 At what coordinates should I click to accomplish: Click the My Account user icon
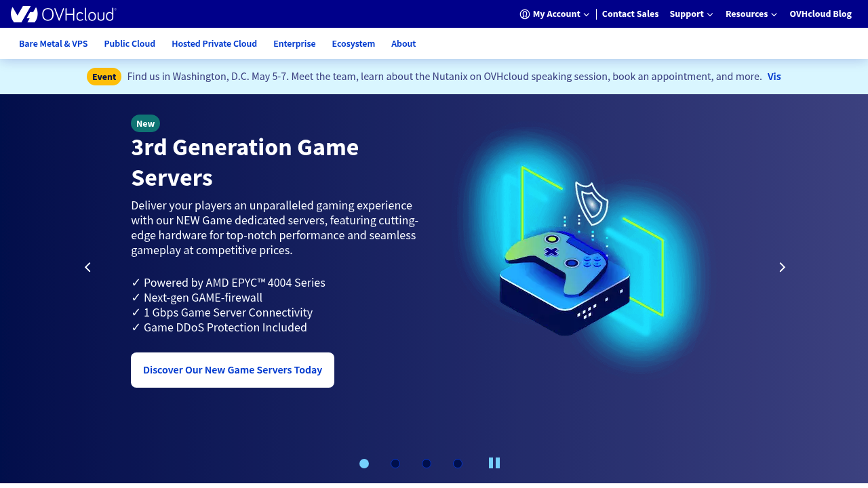click(523, 13)
